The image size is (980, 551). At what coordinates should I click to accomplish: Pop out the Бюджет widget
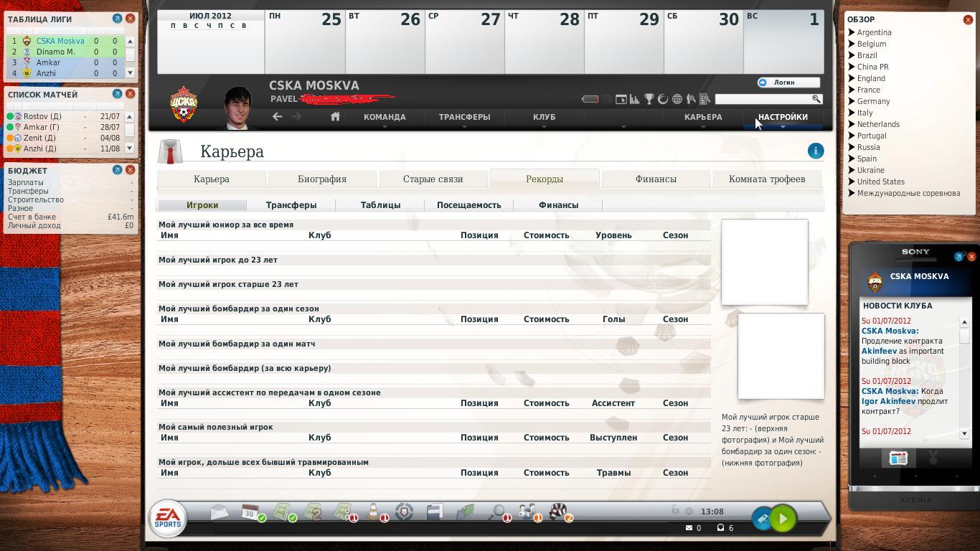117,170
